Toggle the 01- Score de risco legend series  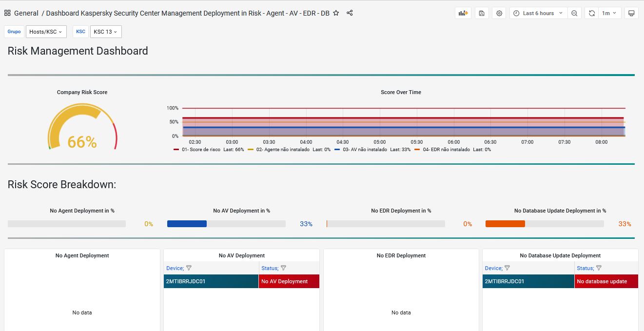pos(200,150)
